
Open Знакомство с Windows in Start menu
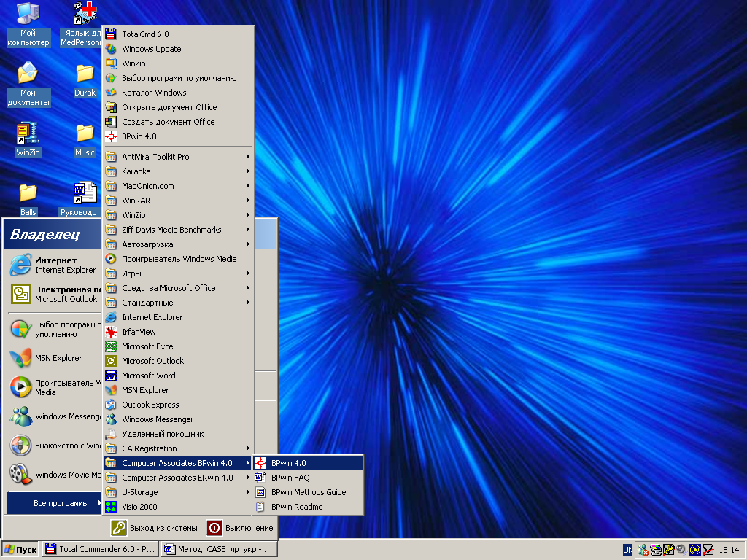point(55,446)
